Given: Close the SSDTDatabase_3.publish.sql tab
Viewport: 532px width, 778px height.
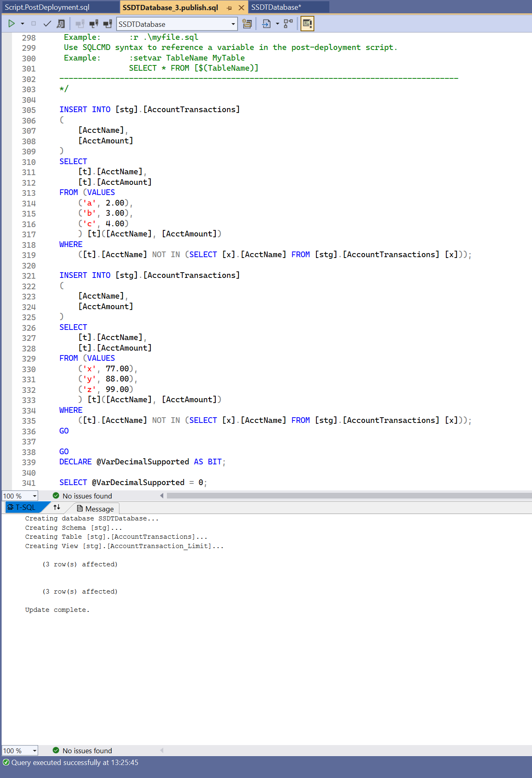Looking at the screenshot, I should click(241, 8).
